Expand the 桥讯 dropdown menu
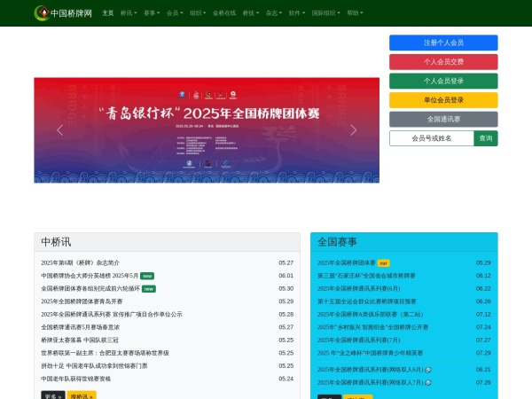 (129, 13)
